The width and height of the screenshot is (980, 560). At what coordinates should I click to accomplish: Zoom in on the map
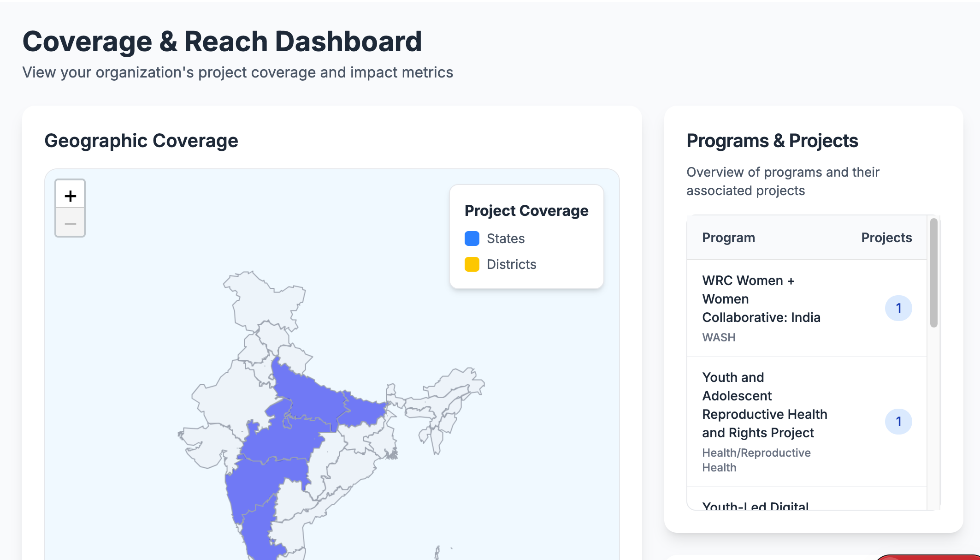(x=70, y=196)
